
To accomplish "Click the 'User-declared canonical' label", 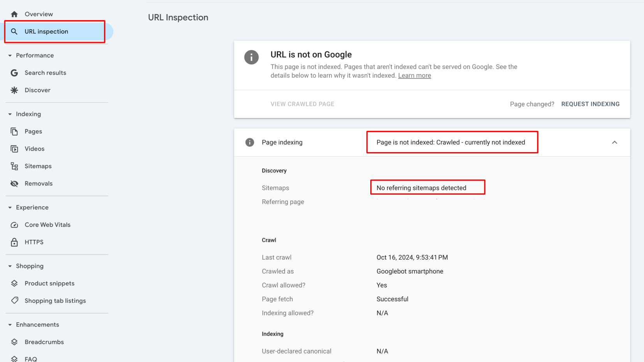I will (x=297, y=351).
